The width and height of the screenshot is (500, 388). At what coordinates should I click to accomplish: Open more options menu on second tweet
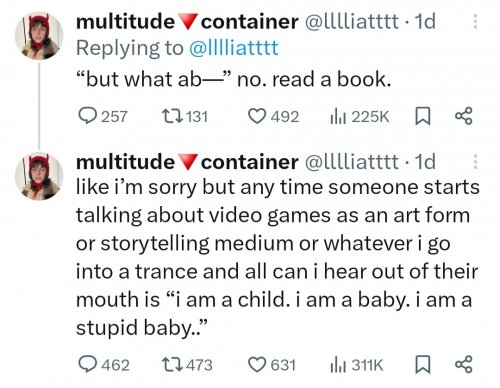tap(475, 162)
